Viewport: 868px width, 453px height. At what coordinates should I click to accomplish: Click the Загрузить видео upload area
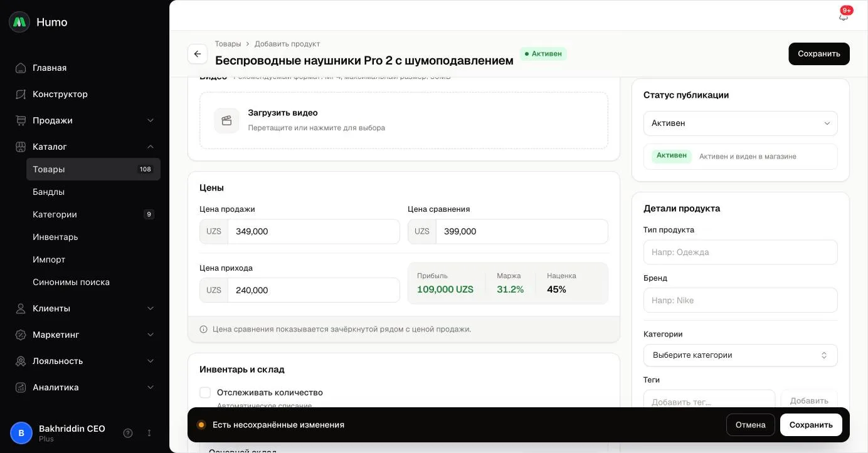[404, 120]
